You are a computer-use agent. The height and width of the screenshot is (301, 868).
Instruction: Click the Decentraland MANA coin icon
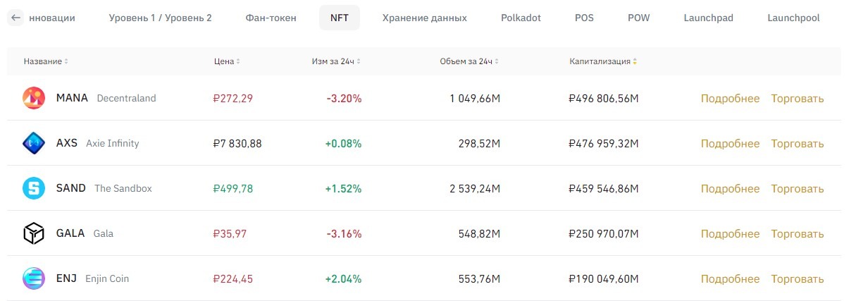pos(33,98)
